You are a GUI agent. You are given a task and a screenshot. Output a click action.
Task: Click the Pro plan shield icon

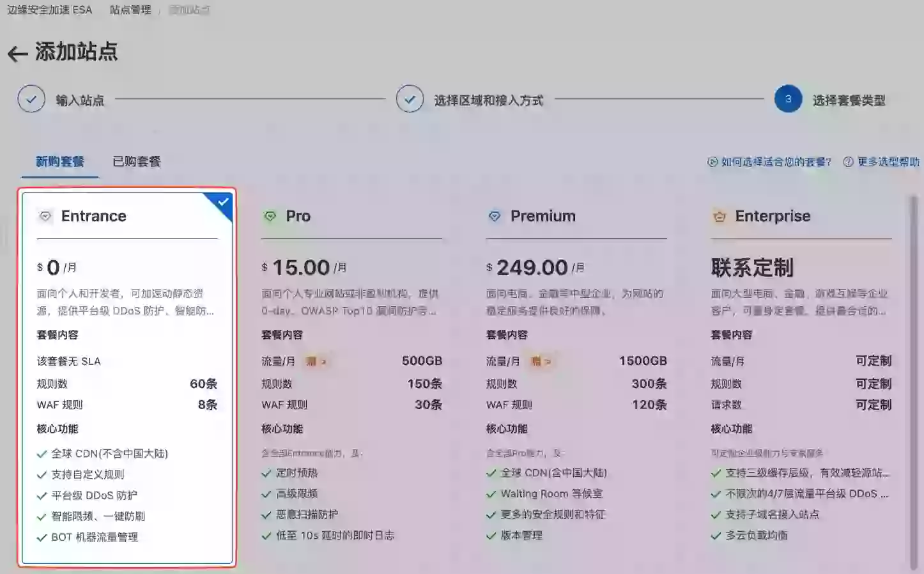tap(270, 215)
